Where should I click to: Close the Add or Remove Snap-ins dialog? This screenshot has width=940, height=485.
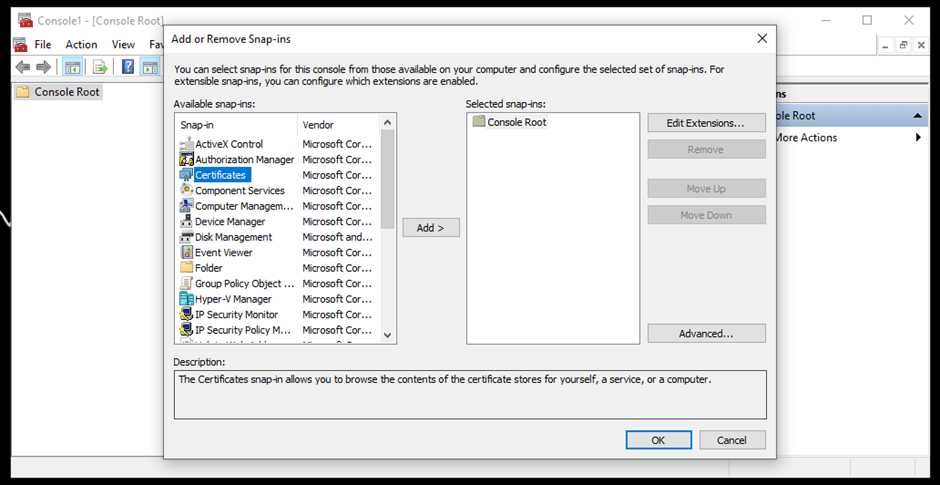[x=762, y=39]
